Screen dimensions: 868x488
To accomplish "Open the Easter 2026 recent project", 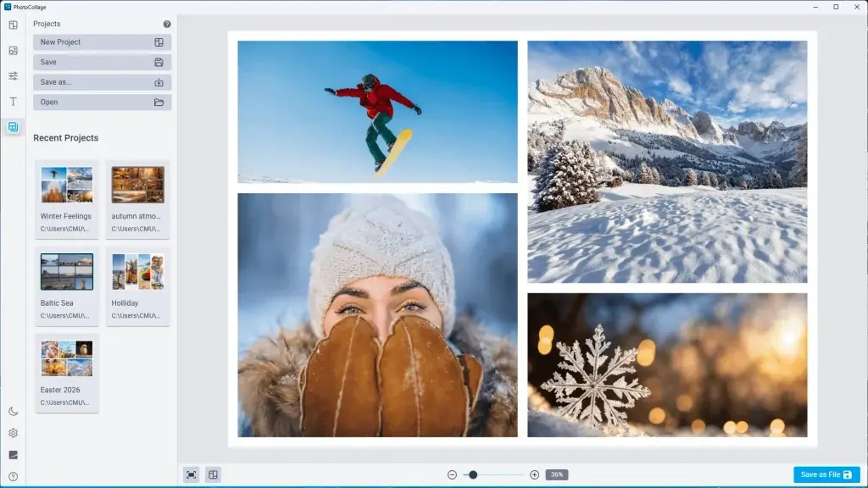I will [66, 374].
